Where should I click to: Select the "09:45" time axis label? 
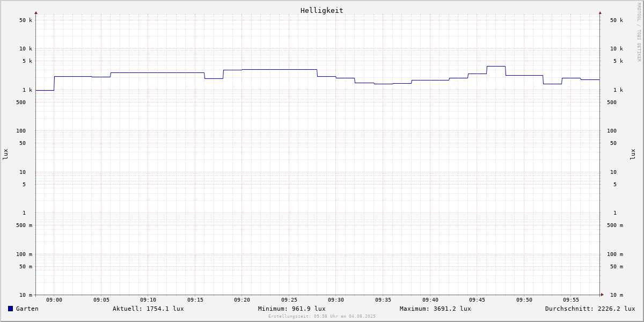(x=477, y=300)
